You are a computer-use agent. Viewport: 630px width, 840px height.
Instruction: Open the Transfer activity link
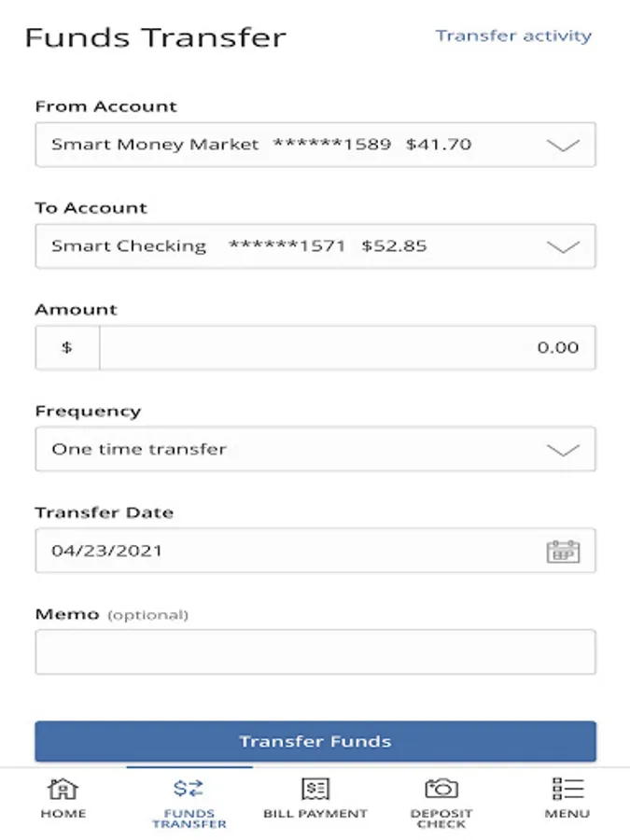513,35
